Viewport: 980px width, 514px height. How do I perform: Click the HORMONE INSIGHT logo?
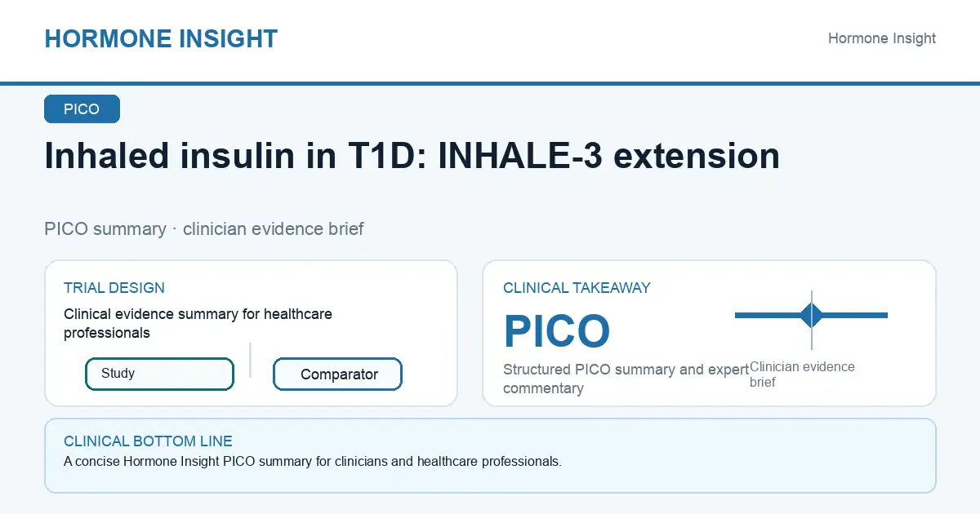(161, 38)
